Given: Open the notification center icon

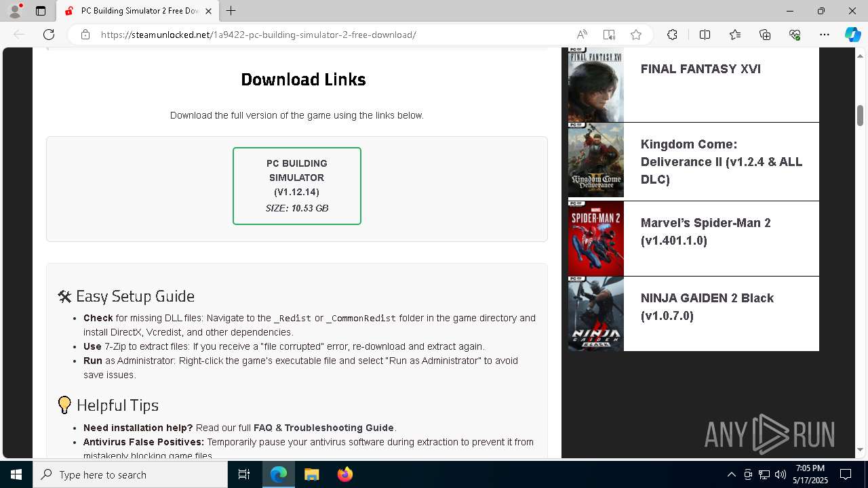Looking at the screenshot, I should point(846,474).
